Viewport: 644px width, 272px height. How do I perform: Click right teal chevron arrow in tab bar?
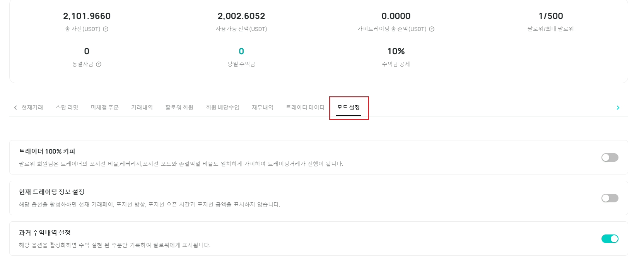618,108
